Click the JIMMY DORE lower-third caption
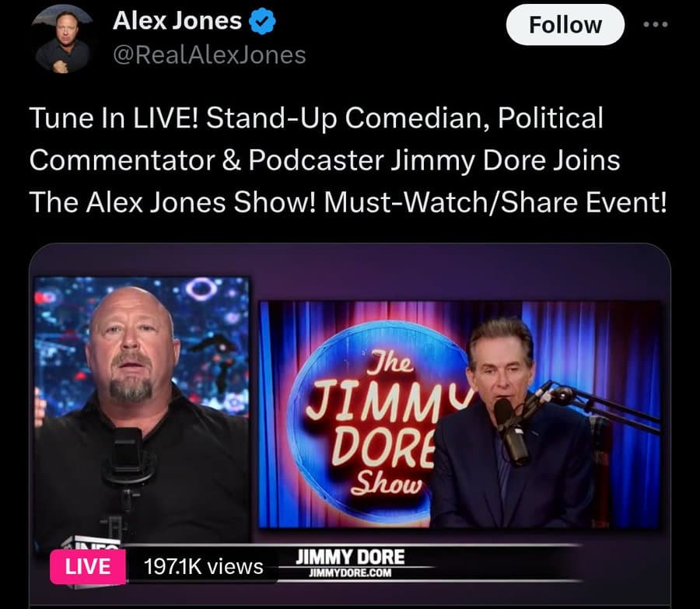This screenshot has width=700, height=609. pos(350,557)
